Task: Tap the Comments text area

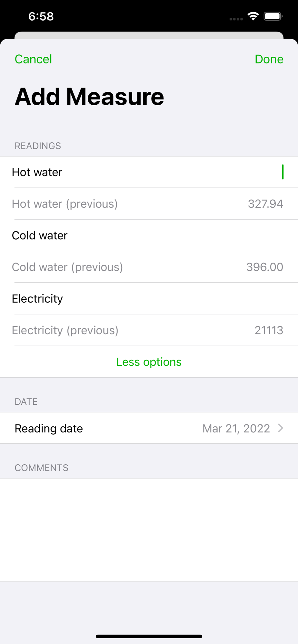Action: click(x=149, y=530)
